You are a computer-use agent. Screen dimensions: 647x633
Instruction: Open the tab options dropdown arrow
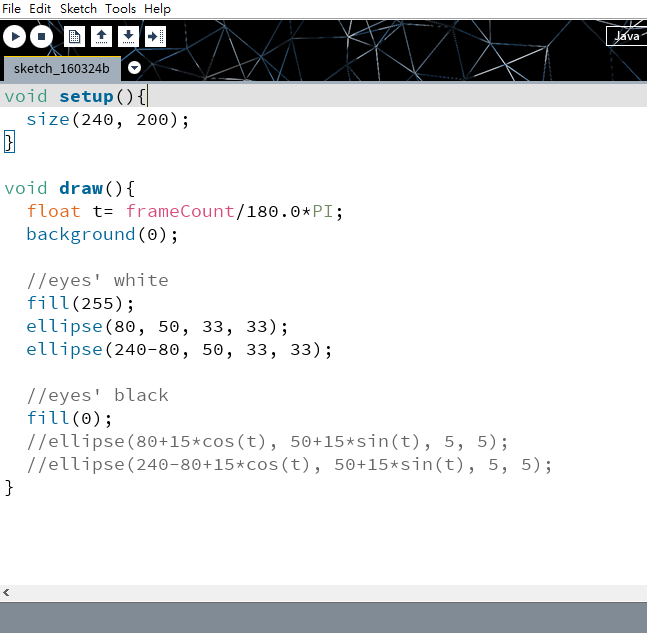[134, 68]
